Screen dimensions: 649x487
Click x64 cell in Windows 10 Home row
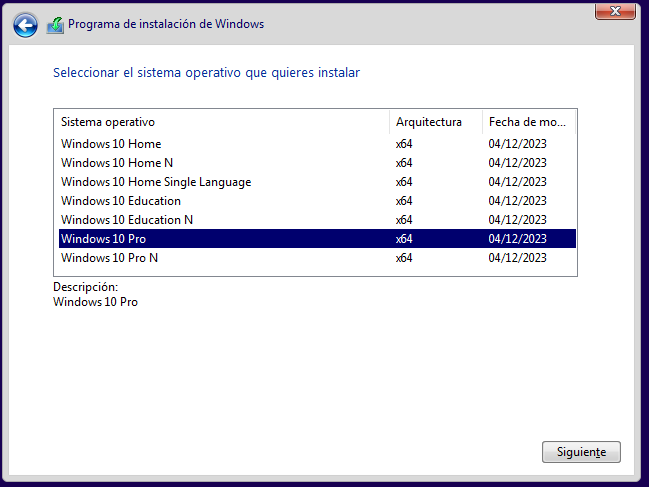pos(404,144)
